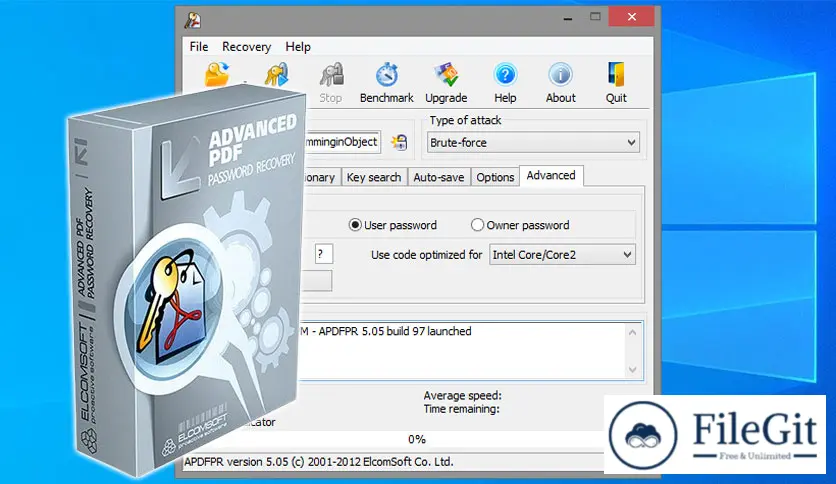Image resolution: width=836 pixels, height=484 pixels.
Task: Click the application icon in title bar
Action: [x=192, y=20]
